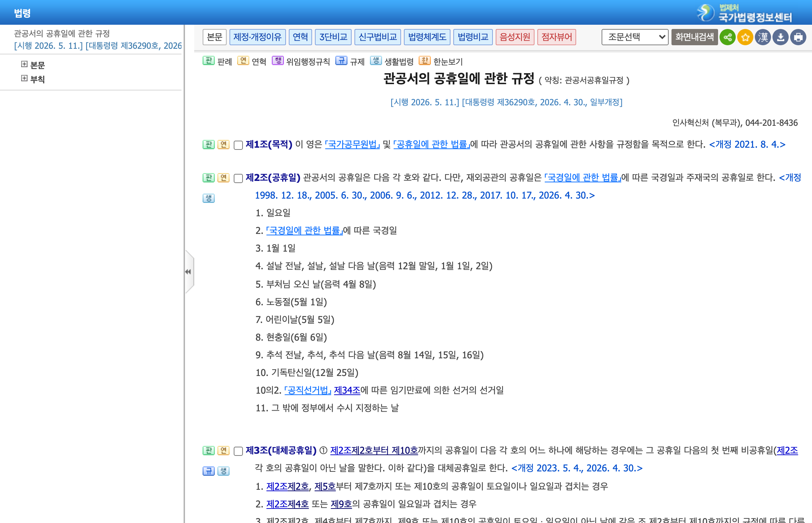This screenshot has height=523, width=812.
Task: Open 「공휴일에 관한 법률」 link in 제1조
Action: [x=432, y=145]
